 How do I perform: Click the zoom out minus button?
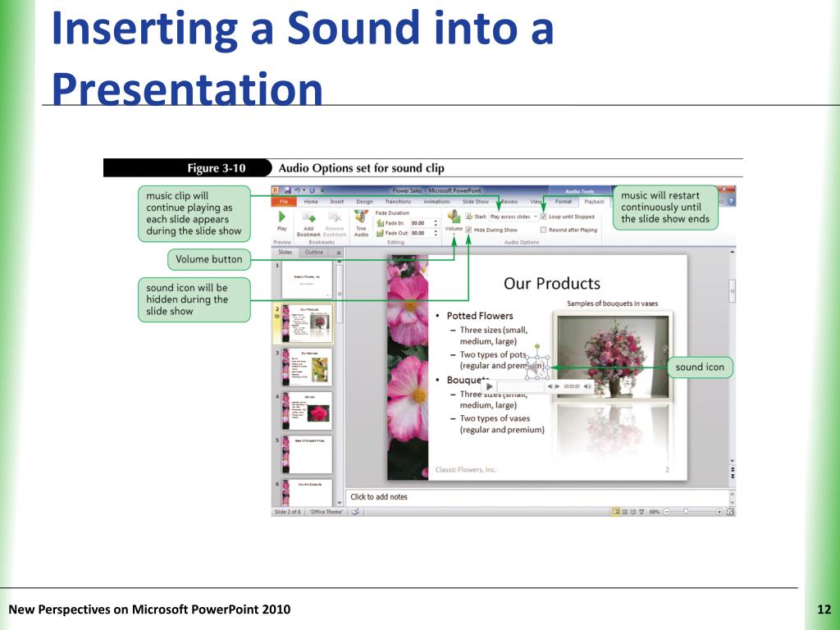tap(667, 512)
